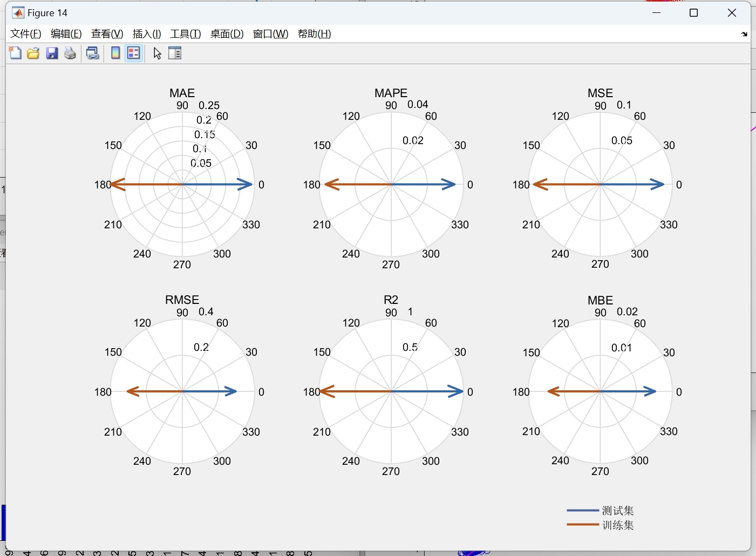Open the 窗口(W) menu
The height and width of the screenshot is (556, 756).
click(271, 34)
